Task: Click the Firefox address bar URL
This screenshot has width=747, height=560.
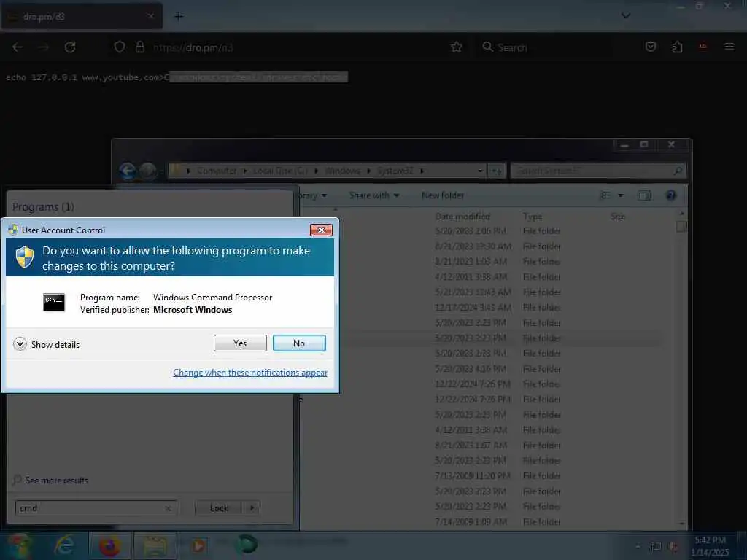Action: (x=193, y=47)
